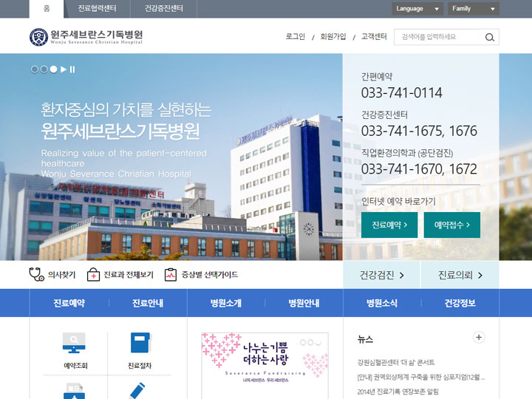532x399 pixels.
Task: Click the 의사찾기 text link
Action: coord(61,275)
